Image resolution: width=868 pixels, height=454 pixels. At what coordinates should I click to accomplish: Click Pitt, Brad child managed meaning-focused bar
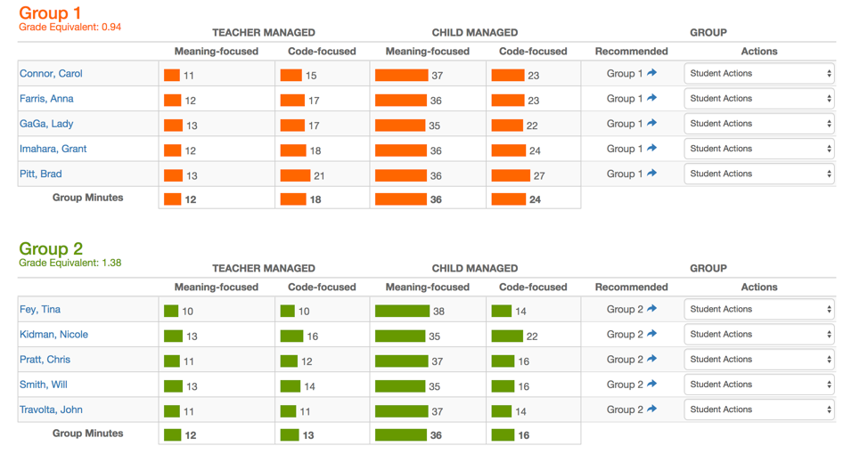click(x=401, y=176)
